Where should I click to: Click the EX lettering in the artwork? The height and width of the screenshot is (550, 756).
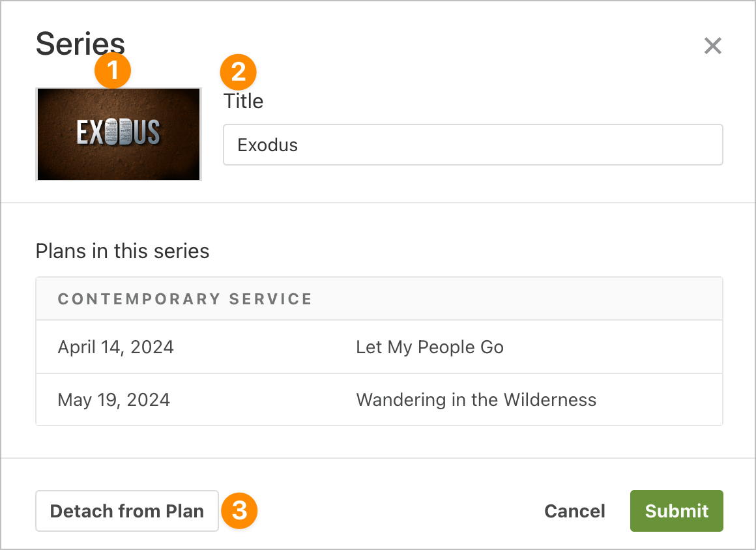(x=90, y=132)
